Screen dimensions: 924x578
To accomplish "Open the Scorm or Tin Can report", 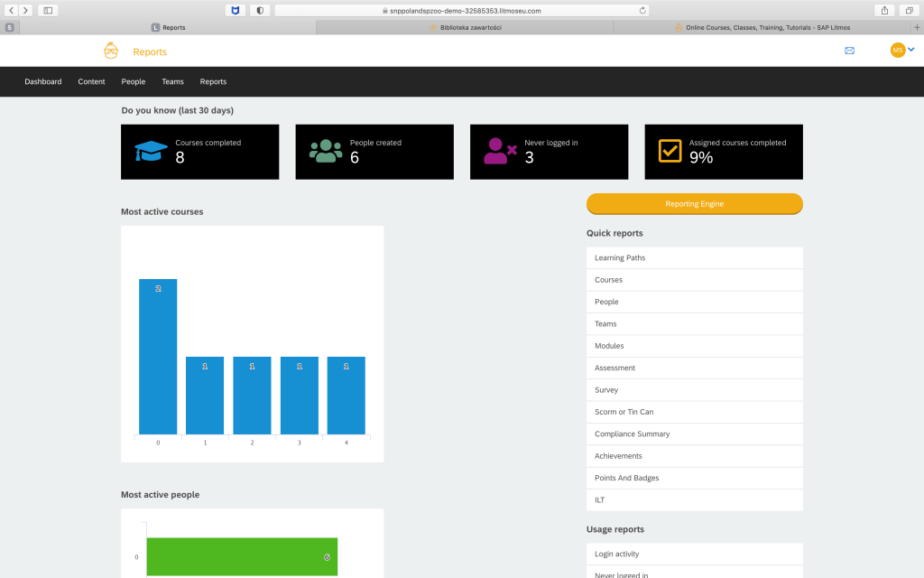I will [694, 412].
